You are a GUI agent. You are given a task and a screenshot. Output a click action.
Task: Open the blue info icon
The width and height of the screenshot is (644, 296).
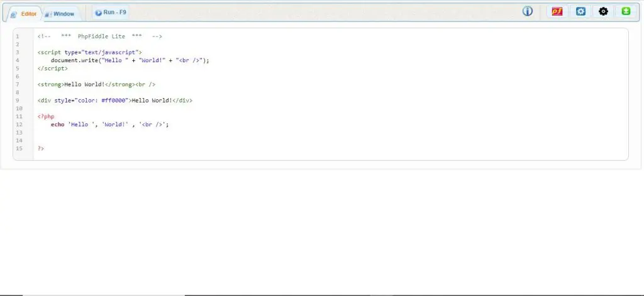528,11
